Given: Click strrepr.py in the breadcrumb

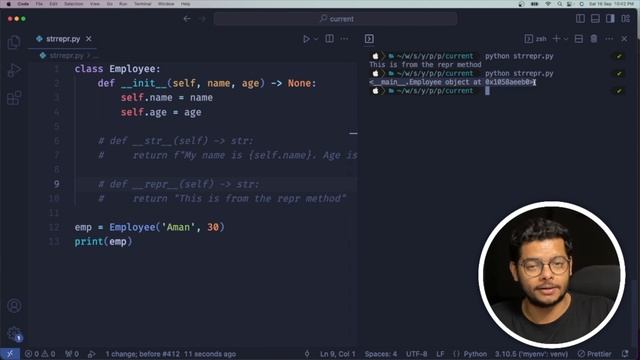Looking at the screenshot, I should point(66,55).
